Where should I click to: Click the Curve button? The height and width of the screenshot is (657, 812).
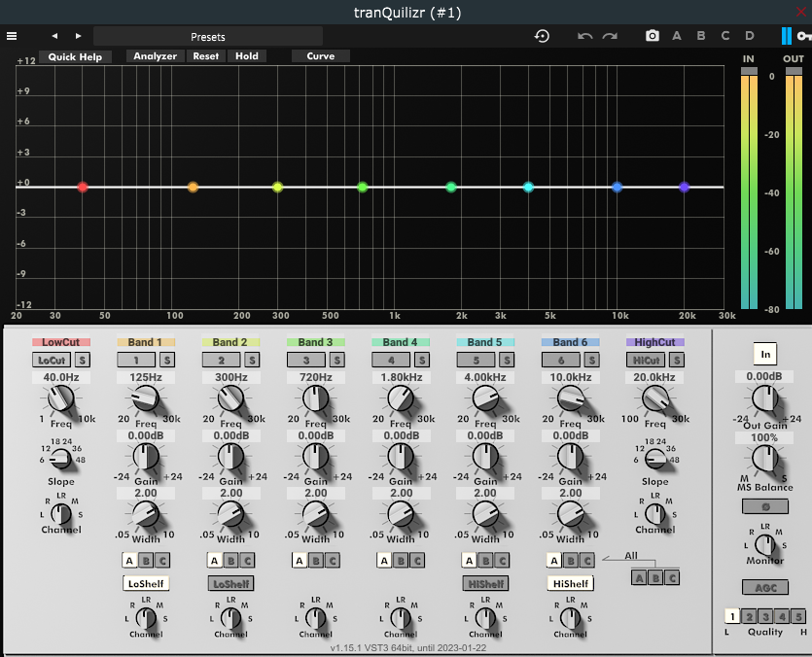(x=321, y=56)
